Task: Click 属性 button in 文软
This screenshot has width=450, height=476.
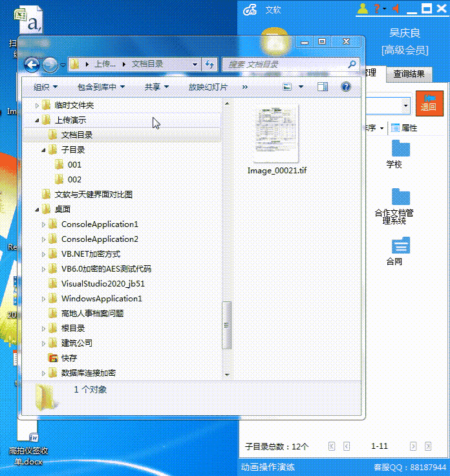Action: 404,128
